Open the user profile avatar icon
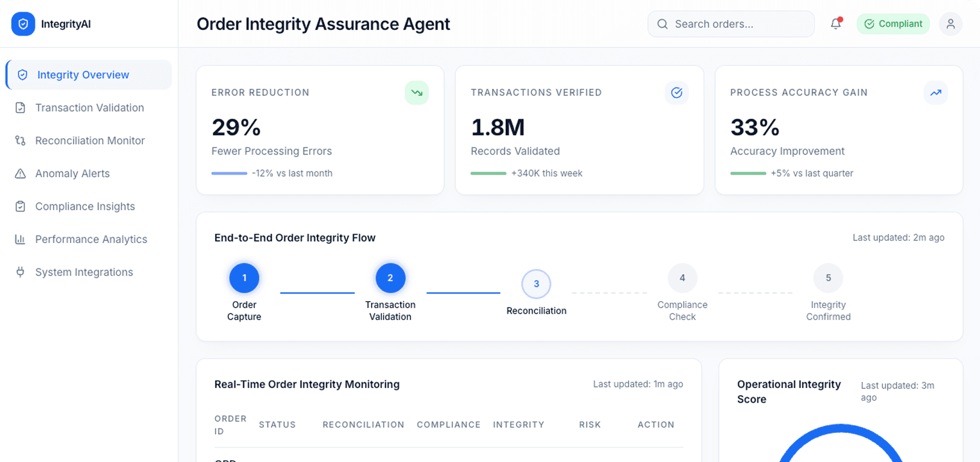Image resolution: width=980 pixels, height=462 pixels. coord(950,24)
